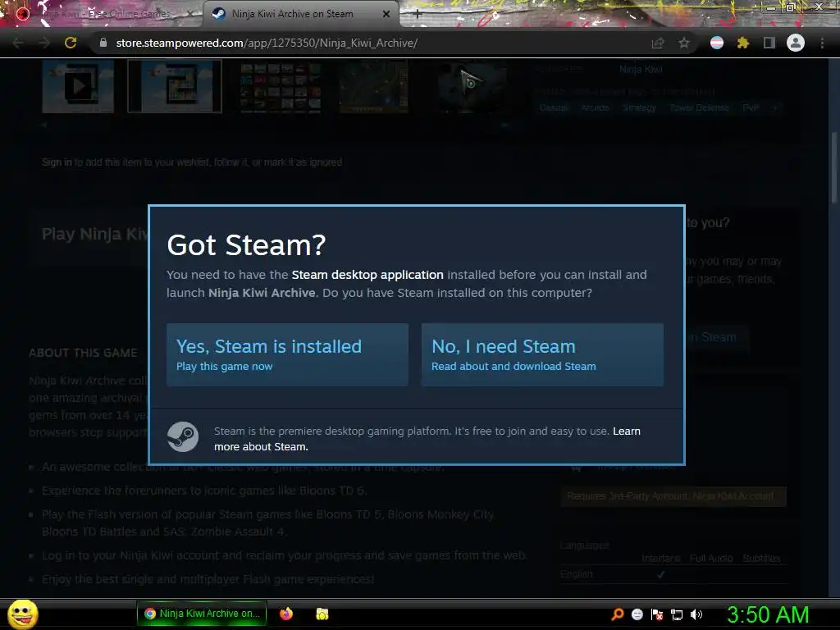The width and height of the screenshot is (840, 630).
Task: Share this page via share icon
Action: tap(657, 43)
